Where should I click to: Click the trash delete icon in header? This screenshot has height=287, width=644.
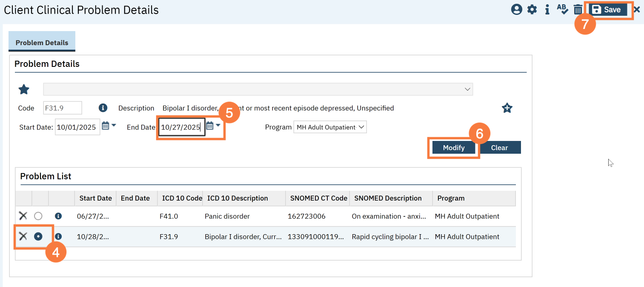(578, 9)
